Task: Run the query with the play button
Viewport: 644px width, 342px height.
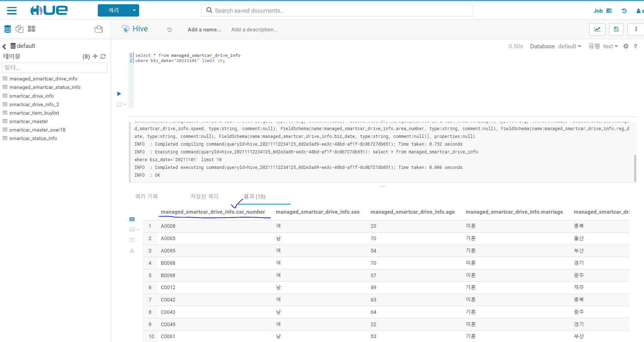Action: pyautogui.click(x=119, y=94)
